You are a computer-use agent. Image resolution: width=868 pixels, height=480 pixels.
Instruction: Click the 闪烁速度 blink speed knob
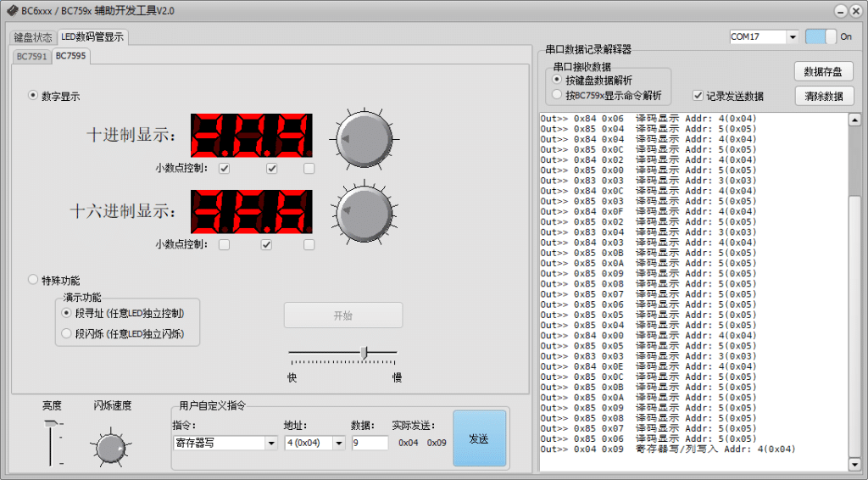click(x=111, y=449)
